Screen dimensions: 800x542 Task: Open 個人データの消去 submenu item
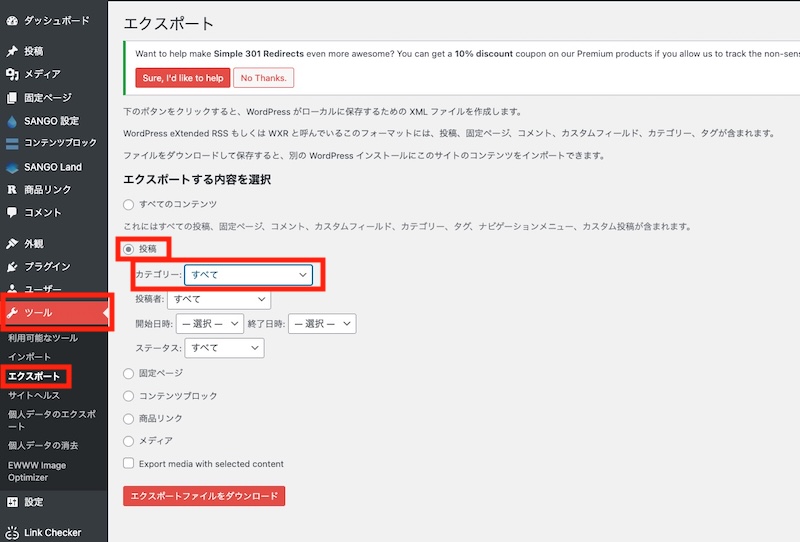point(43,446)
